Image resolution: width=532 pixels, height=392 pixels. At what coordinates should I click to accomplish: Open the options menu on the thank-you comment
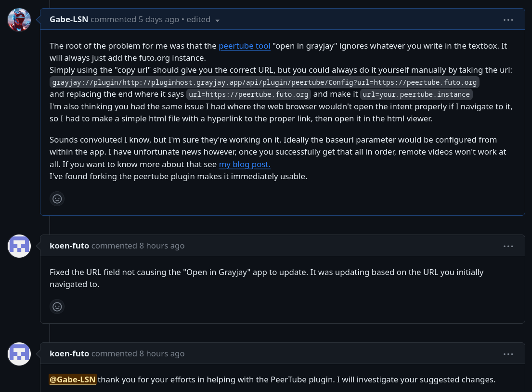(x=508, y=354)
